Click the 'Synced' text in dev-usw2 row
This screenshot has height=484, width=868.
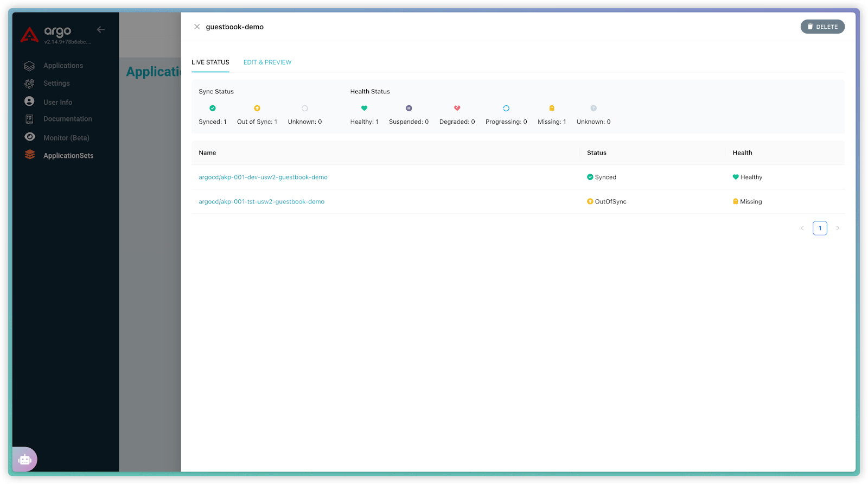pyautogui.click(x=605, y=177)
